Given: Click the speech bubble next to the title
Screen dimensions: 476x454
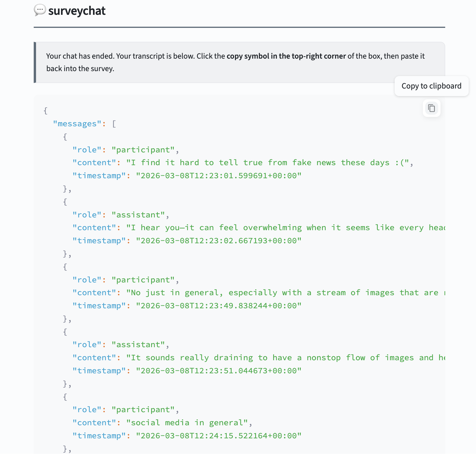Looking at the screenshot, I should click(x=40, y=10).
